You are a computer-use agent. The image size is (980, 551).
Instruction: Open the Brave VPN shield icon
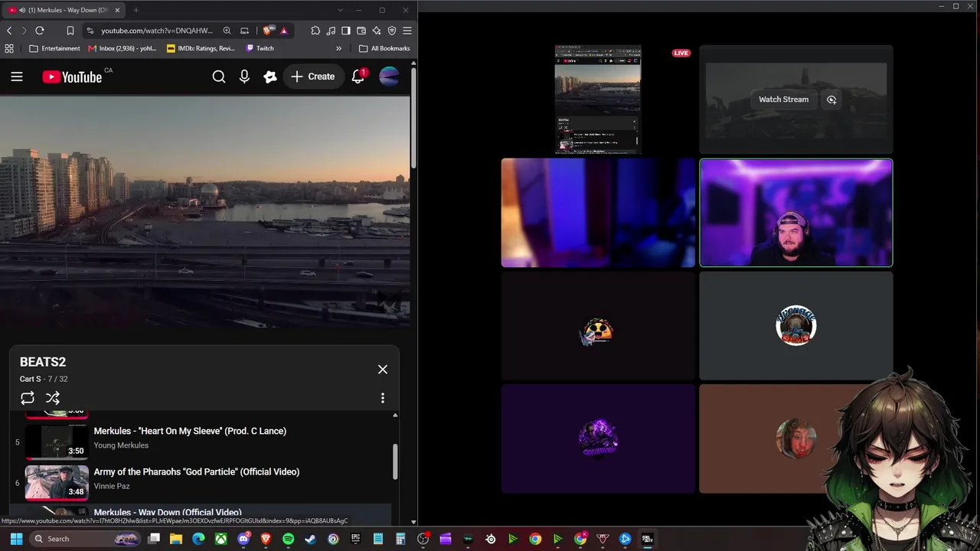(x=392, y=31)
